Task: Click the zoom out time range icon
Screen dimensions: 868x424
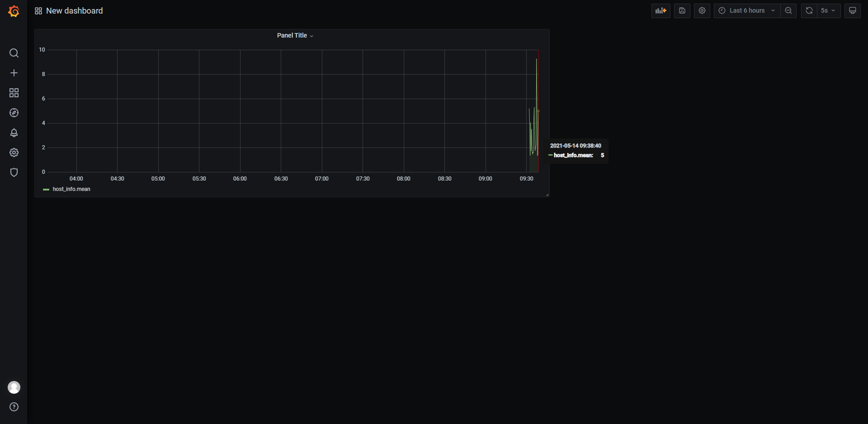Action: [788, 10]
